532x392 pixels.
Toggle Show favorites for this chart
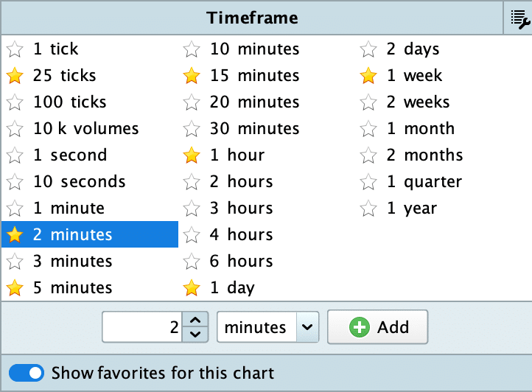click(x=26, y=373)
